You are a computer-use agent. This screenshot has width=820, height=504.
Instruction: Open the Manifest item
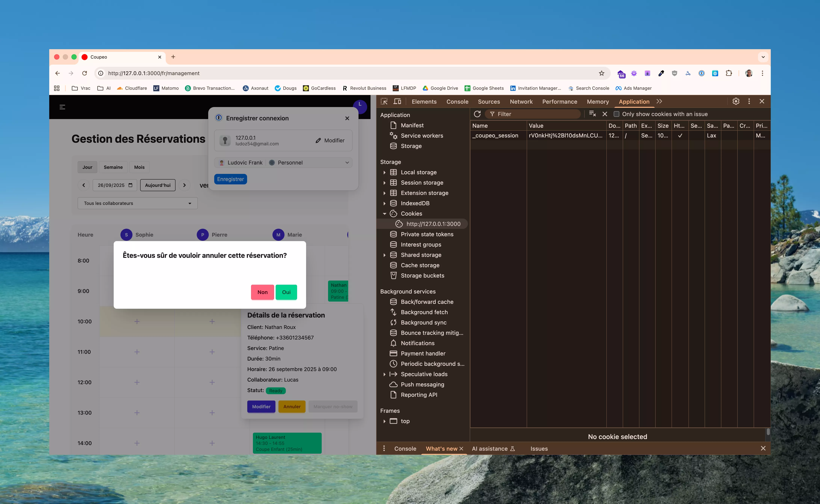(x=412, y=125)
